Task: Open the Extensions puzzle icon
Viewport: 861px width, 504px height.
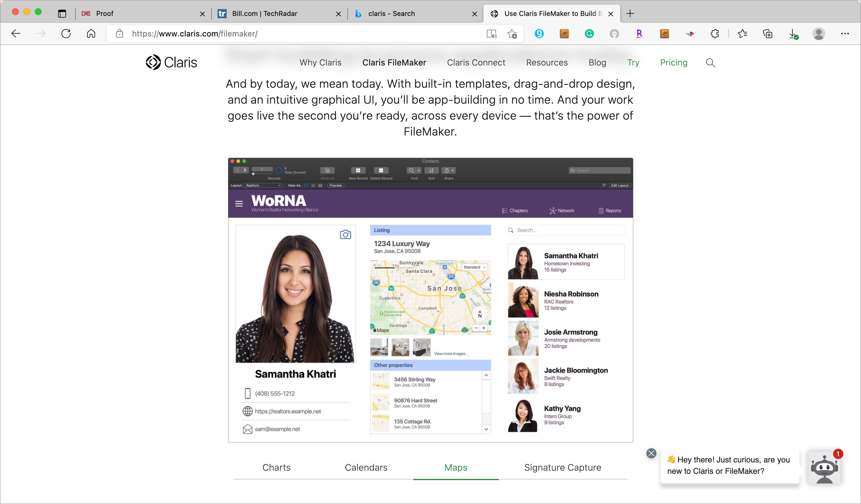Action: tap(715, 34)
